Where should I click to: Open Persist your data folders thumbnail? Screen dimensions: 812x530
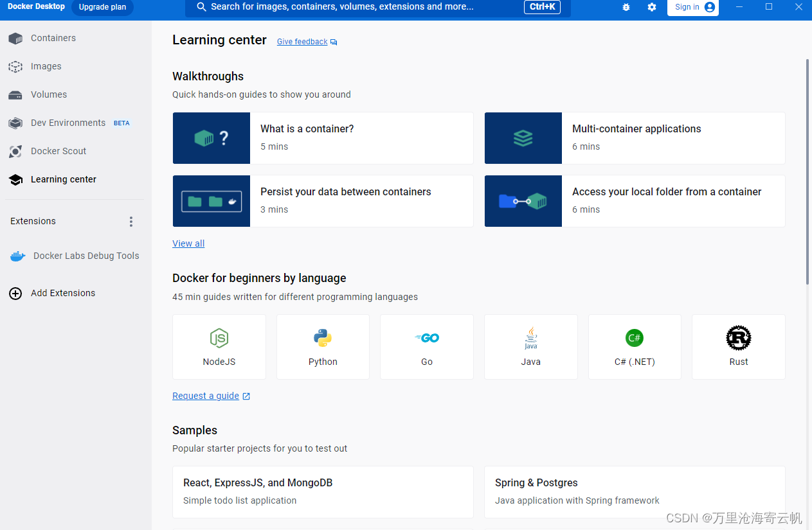coord(212,201)
